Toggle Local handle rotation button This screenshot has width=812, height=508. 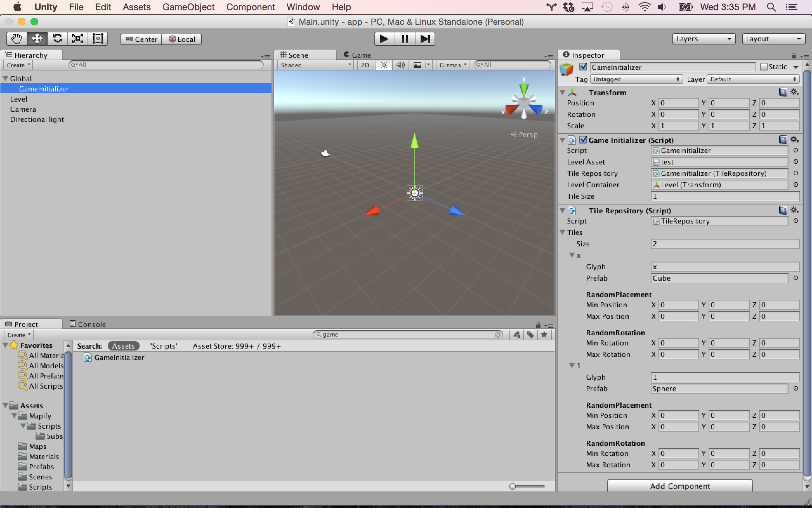coord(181,39)
